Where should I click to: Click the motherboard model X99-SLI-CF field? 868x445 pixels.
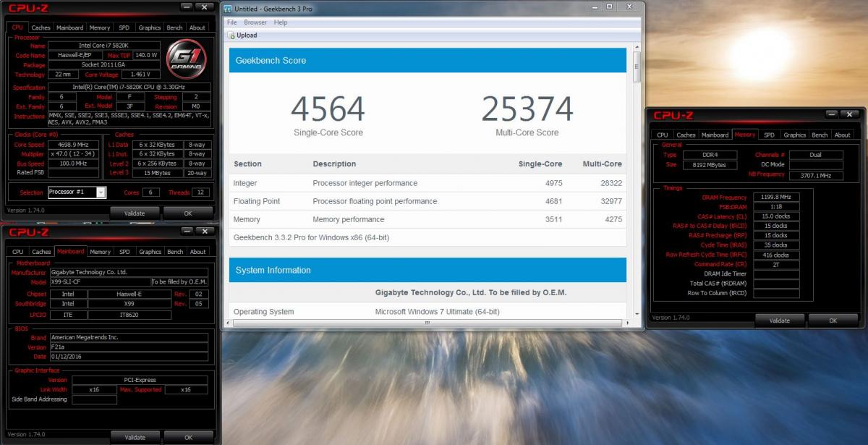100,281
